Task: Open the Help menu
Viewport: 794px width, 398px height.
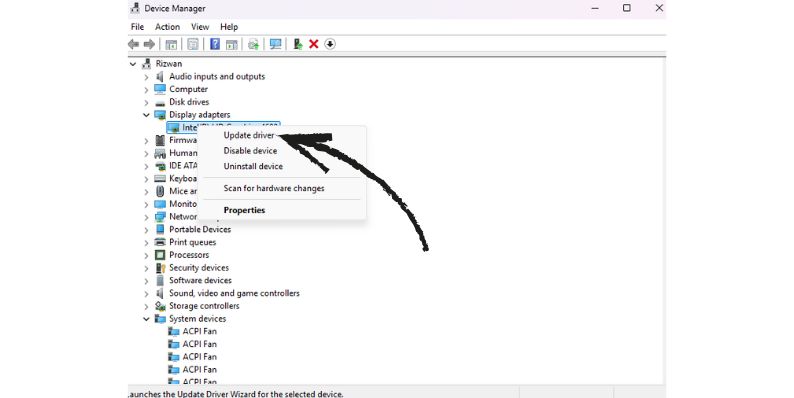Action: (x=229, y=27)
